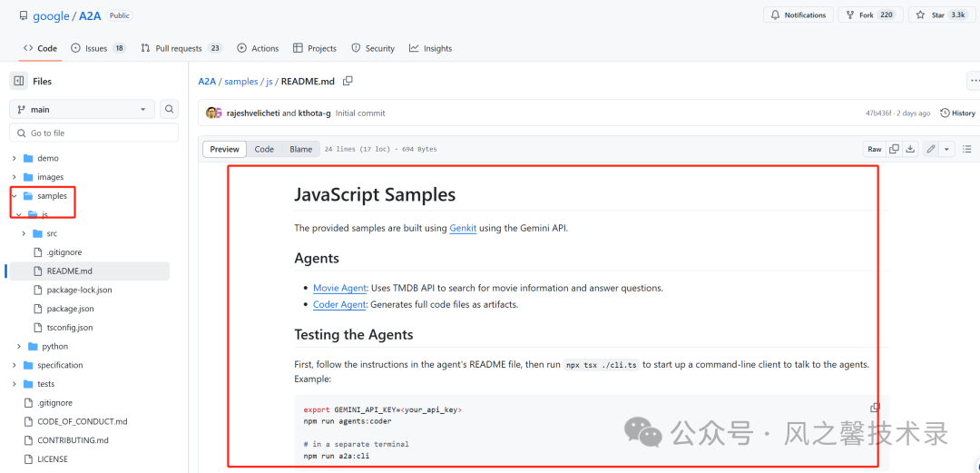Image resolution: width=980 pixels, height=473 pixels.
Task: Download the raw file icon
Action: [x=911, y=149]
